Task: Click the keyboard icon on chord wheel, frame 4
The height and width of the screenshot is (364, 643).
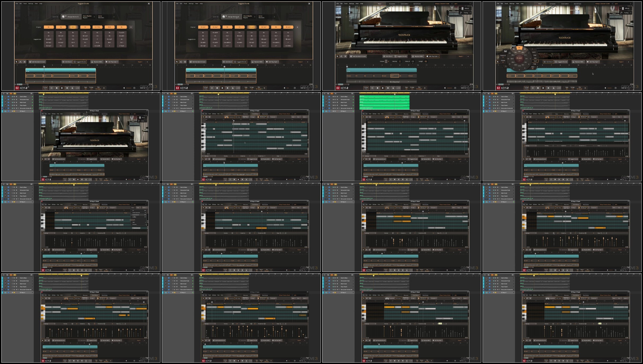Action: point(505,51)
